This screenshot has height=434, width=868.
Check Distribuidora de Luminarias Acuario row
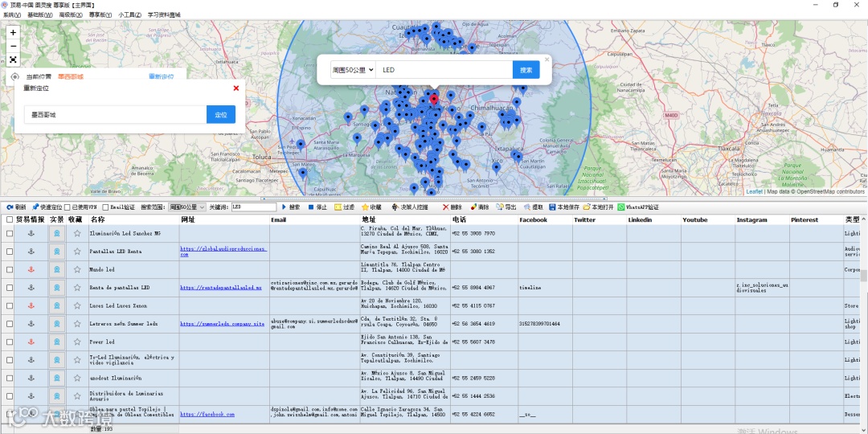pos(10,396)
